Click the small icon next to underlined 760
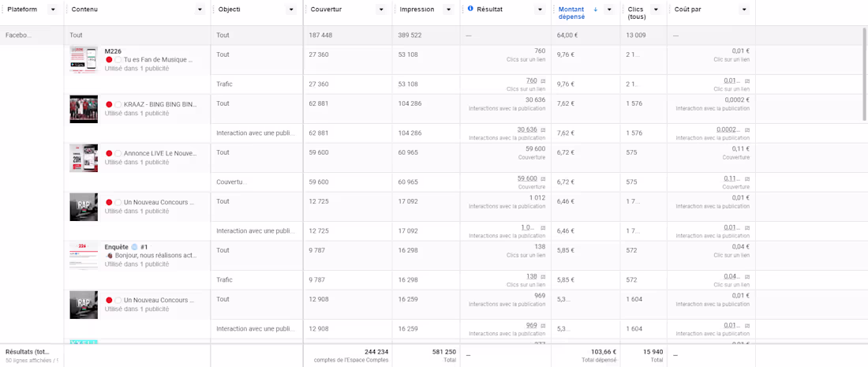 [x=542, y=81]
